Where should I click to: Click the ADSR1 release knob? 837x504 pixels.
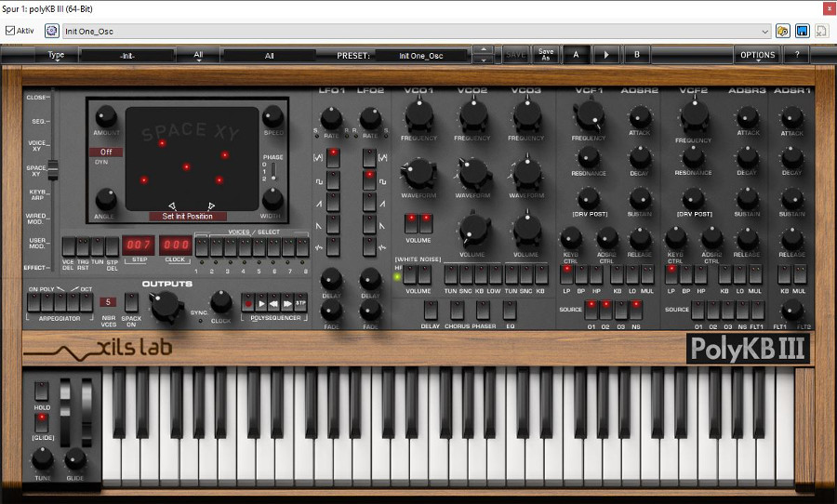(792, 239)
